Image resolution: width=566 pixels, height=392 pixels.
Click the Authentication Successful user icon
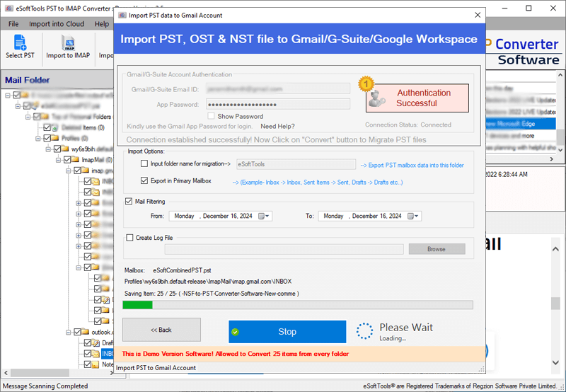(377, 98)
